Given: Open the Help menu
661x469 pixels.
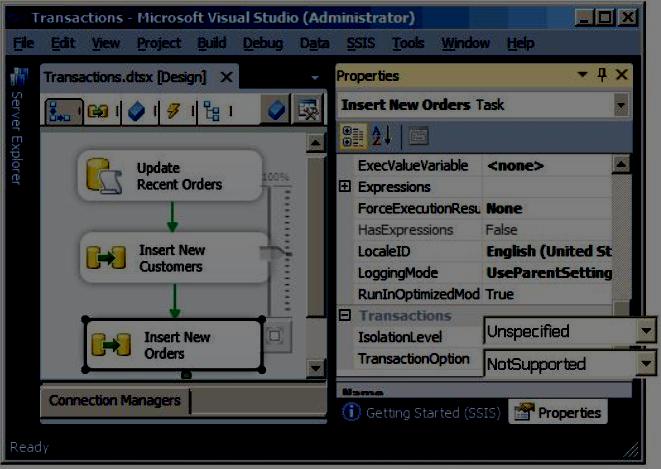Looking at the screenshot, I should [521, 43].
